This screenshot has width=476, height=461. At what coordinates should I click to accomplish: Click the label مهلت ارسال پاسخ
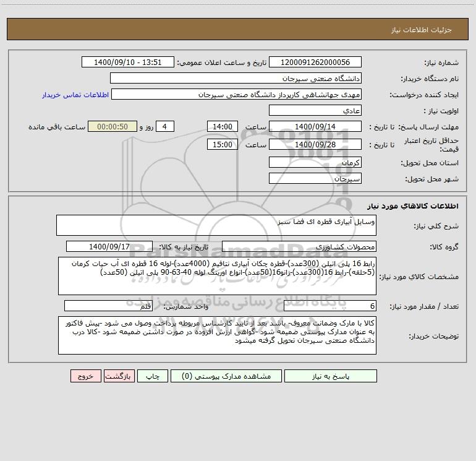click(x=428, y=127)
